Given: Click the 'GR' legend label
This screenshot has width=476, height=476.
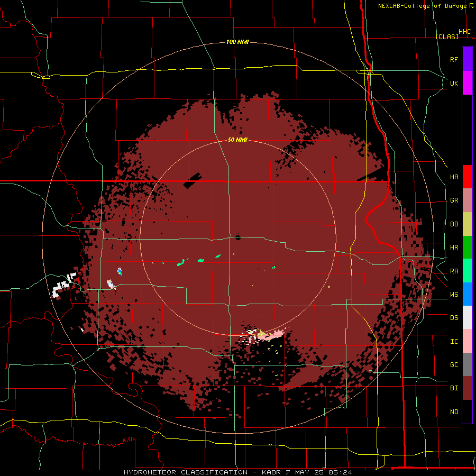Looking at the screenshot, I should [454, 200].
